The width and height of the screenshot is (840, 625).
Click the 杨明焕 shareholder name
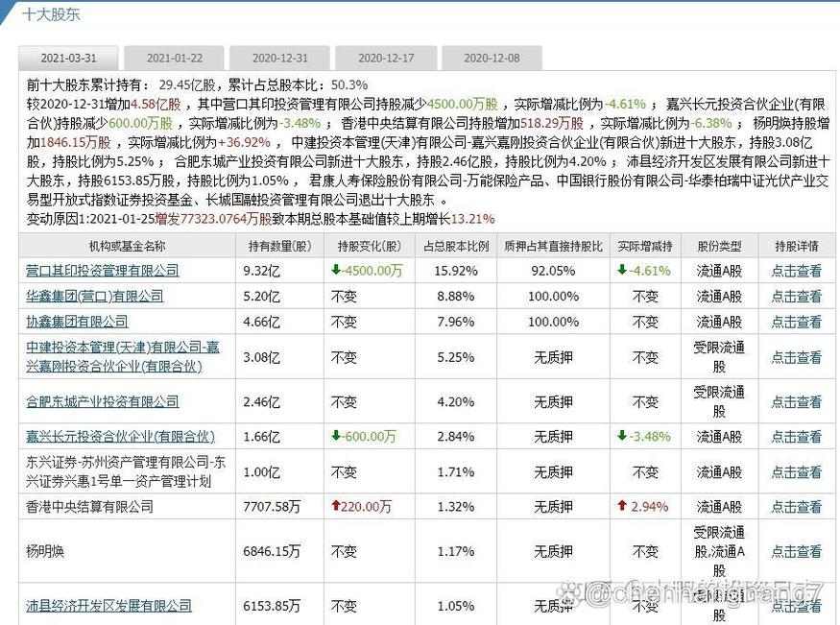(x=45, y=551)
